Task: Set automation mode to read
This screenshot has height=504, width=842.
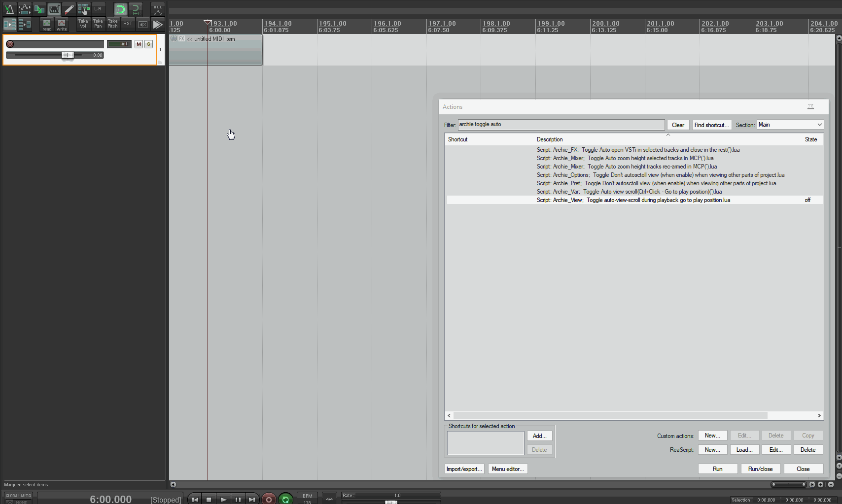Action: [47, 24]
